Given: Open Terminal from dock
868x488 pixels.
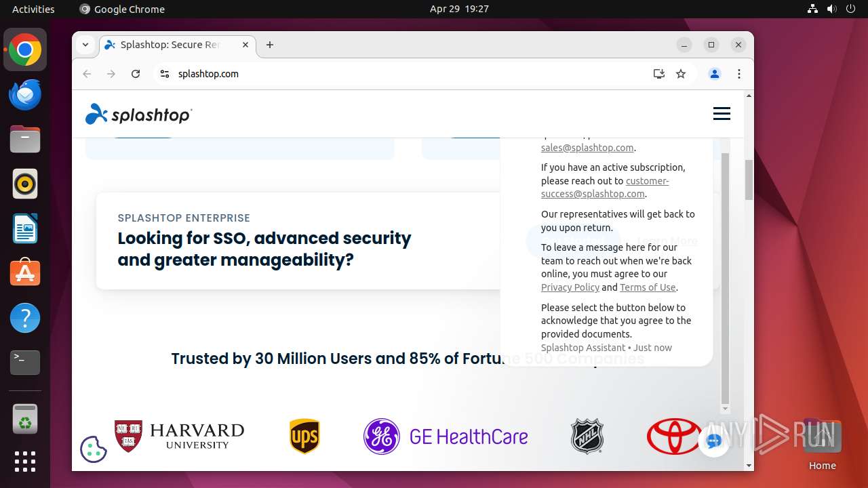Looking at the screenshot, I should (x=25, y=363).
